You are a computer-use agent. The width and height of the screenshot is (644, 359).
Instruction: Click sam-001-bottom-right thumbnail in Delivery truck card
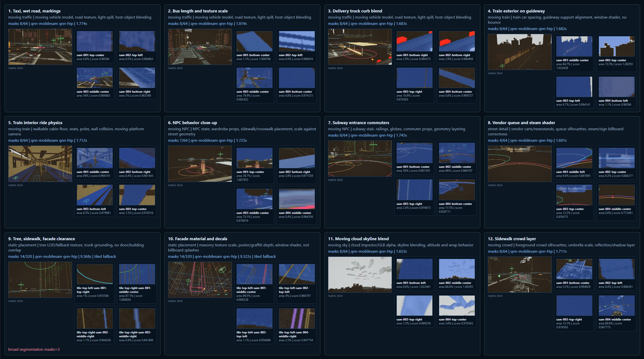(414, 41)
